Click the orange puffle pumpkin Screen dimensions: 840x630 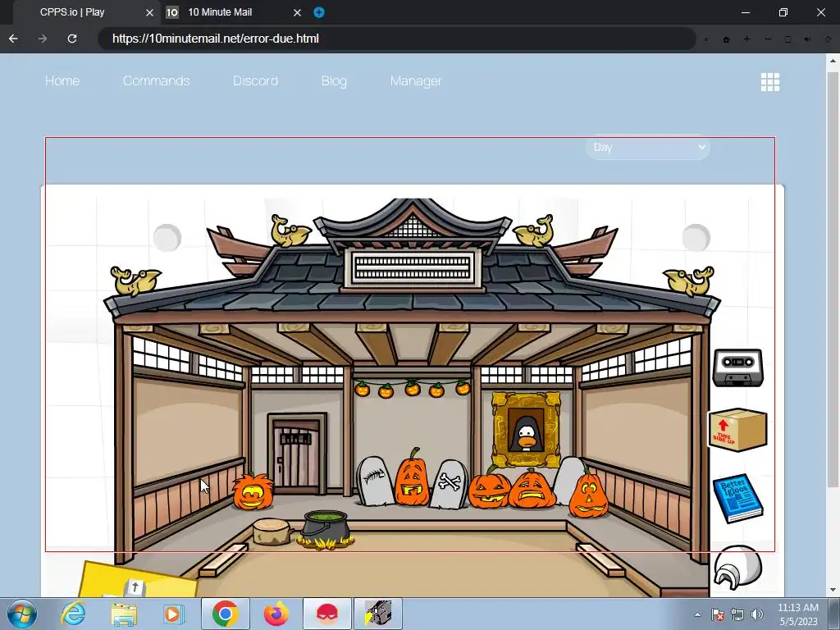(253, 492)
